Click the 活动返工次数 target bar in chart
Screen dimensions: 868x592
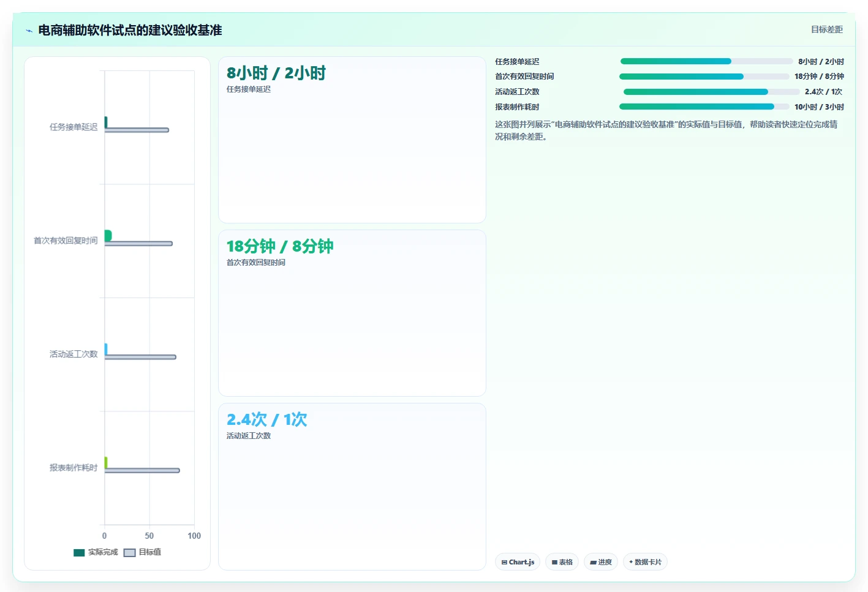pyautogui.click(x=140, y=357)
